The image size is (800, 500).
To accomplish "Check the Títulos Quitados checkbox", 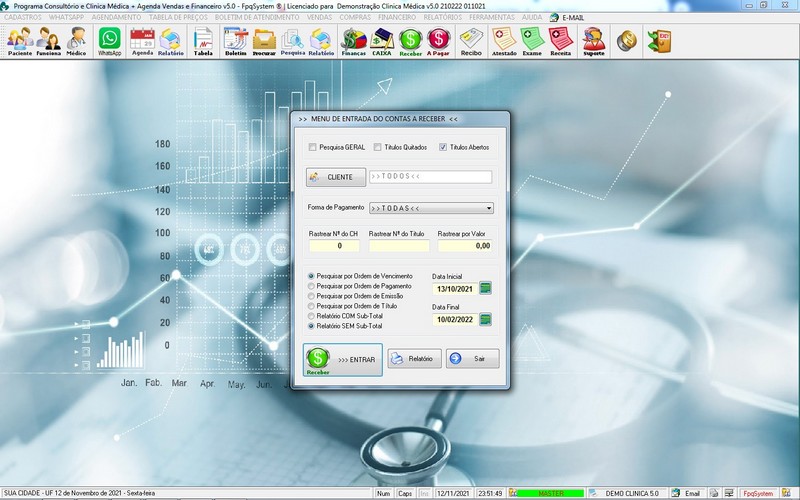I will pyautogui.click(x=377, y=147).
